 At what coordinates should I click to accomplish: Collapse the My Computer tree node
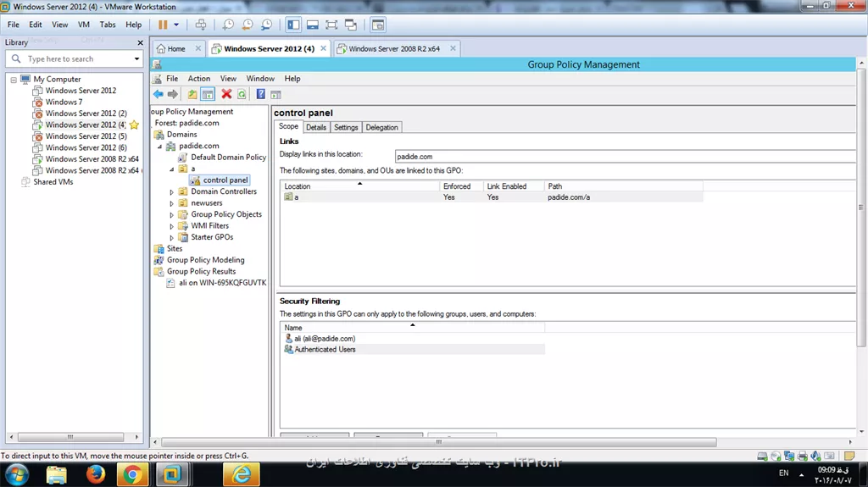pyautogui.click(x=14, y=80)
